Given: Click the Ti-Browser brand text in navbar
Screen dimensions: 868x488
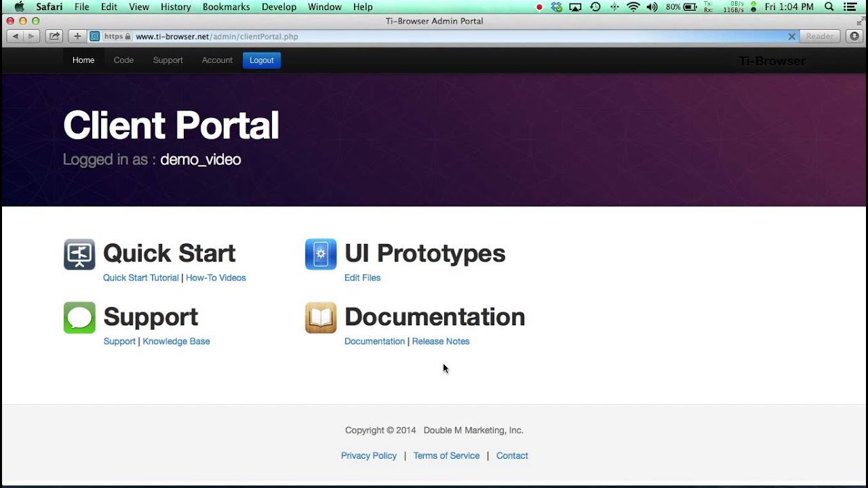Looking at the screenshot, I should tap(772, 61).
